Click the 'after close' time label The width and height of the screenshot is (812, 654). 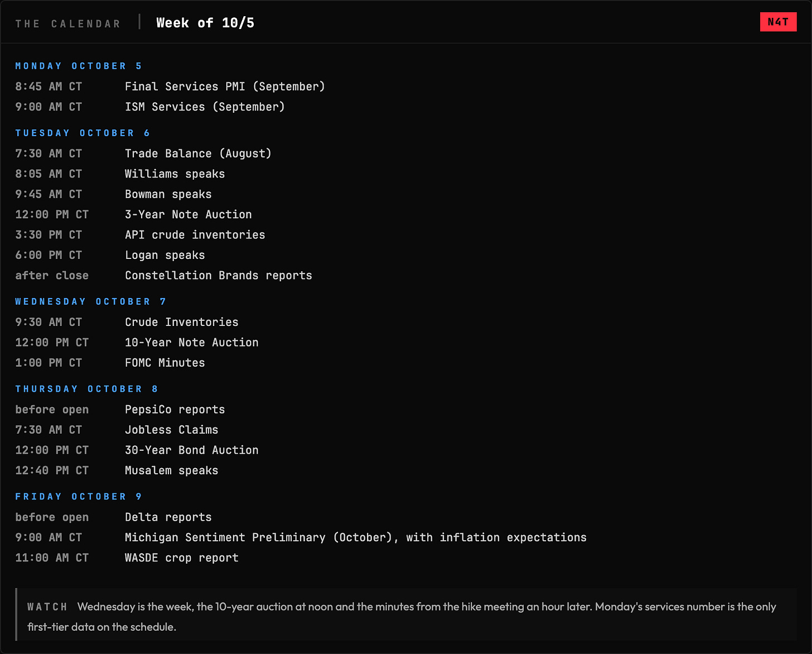(x=52, y=276)
